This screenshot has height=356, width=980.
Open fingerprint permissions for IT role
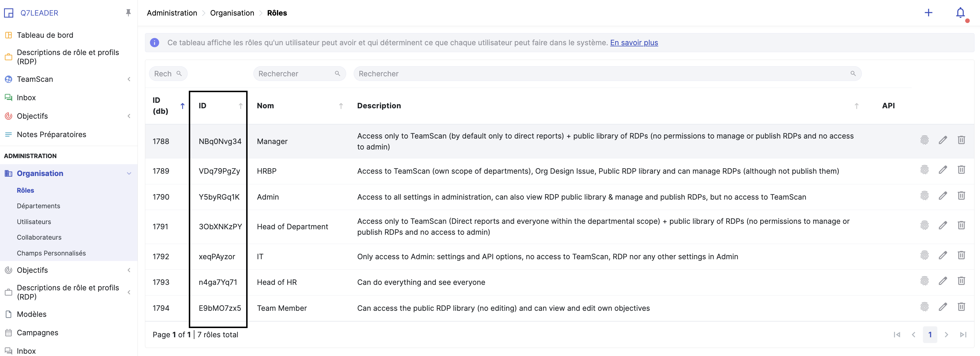(x=924, y=255)
